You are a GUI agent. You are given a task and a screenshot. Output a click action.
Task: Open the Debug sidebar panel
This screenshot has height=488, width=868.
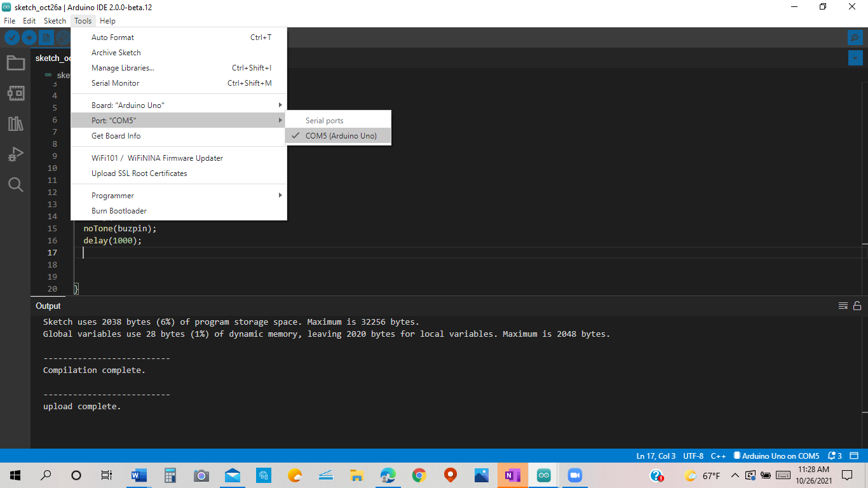point(15,154)
